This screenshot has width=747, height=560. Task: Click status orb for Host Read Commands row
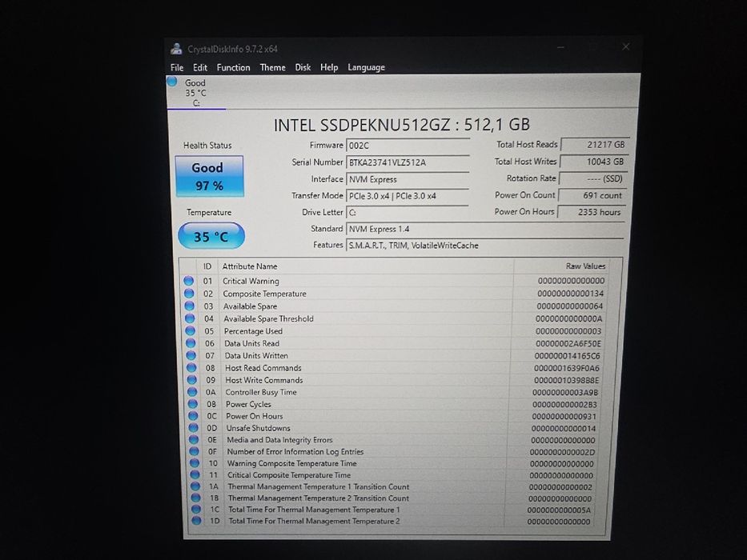pos(191,367)
